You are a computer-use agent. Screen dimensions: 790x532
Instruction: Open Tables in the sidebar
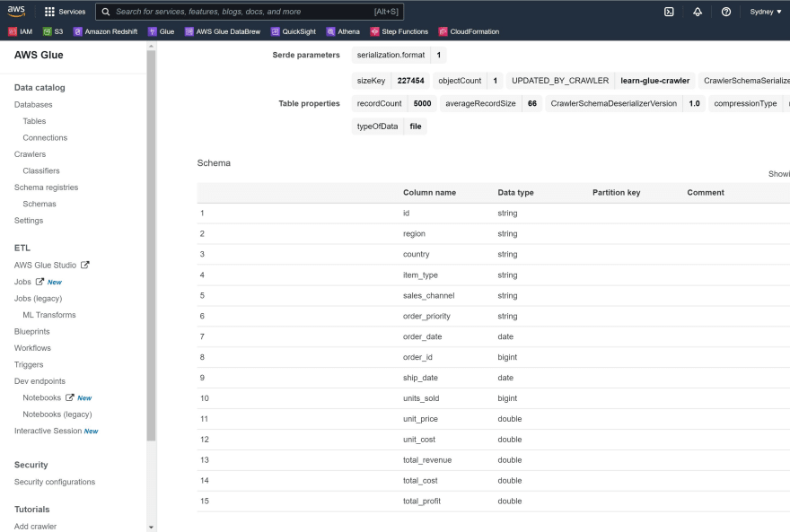pos(34,121)
